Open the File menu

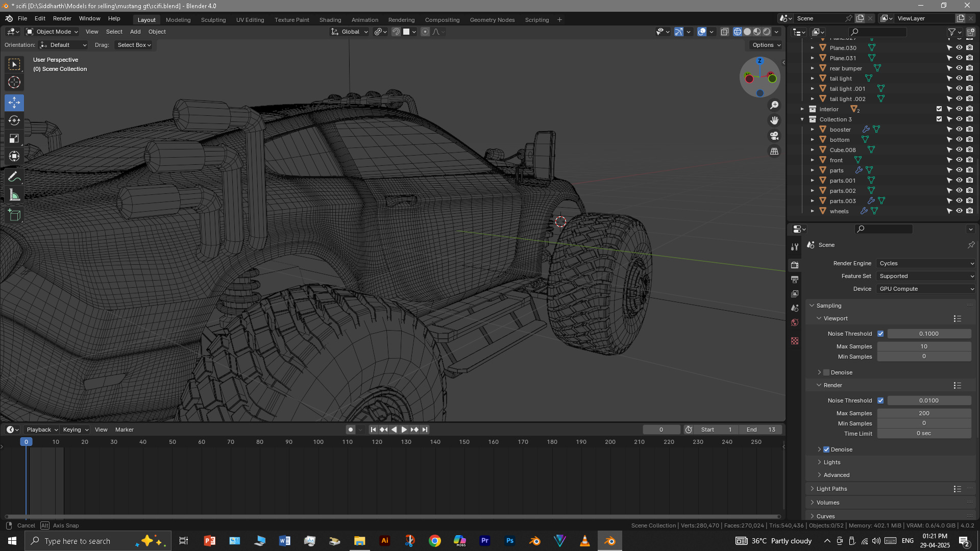click(22, 18)
